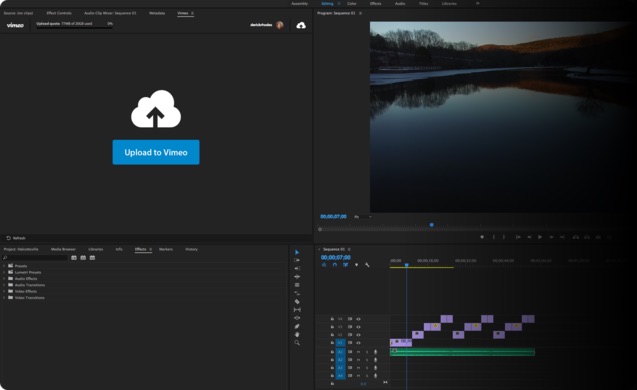Open the Vimeo panel menu icon
Screen dimensions: 637x390
point(193,13)
